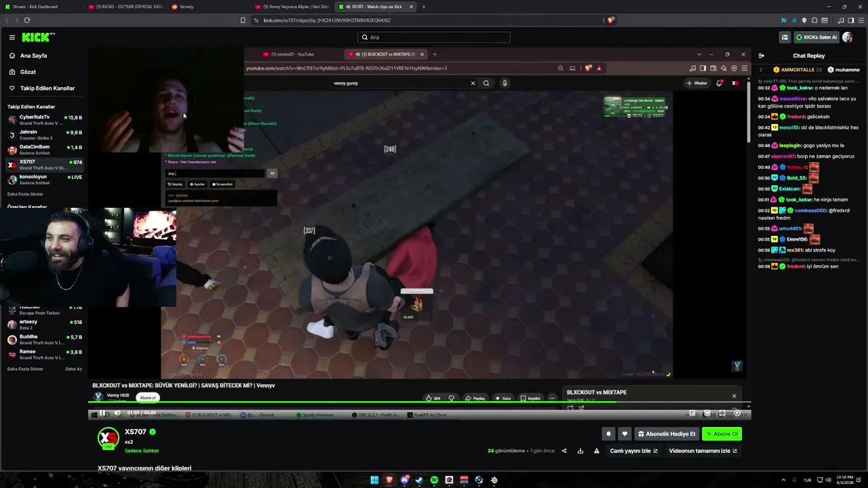Viewport: 868px width, 488px height.
Task: Select the XS707 channel in sidebar
Action: [44, 165]
